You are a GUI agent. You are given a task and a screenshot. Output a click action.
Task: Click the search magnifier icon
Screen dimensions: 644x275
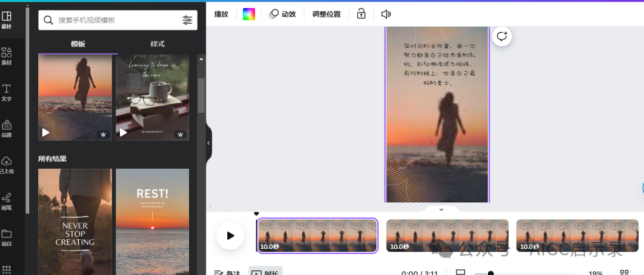(x=48, y=20)
